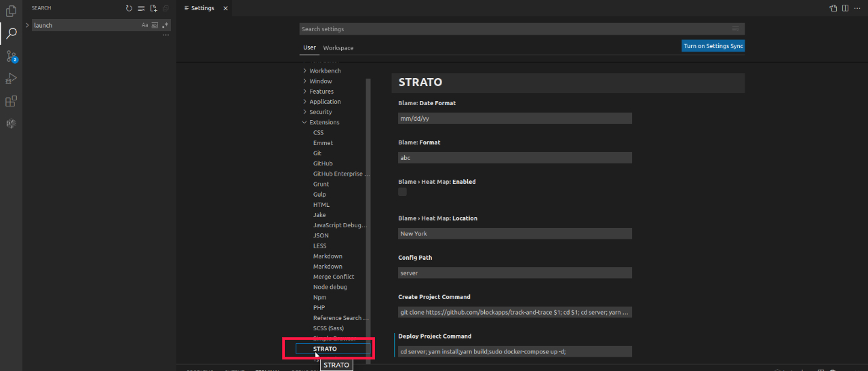Close the Settings editor tab

pyautogui.click(x=225, y=8)
